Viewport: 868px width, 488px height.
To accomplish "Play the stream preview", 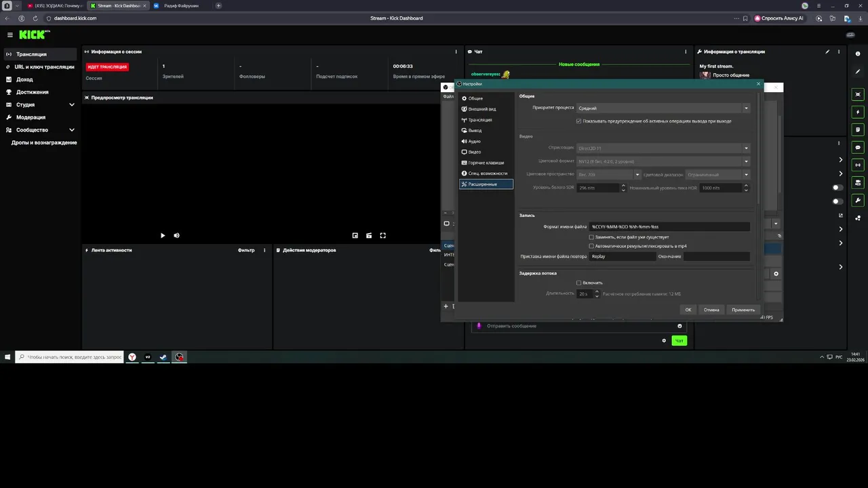I will (x=163, y=235).
